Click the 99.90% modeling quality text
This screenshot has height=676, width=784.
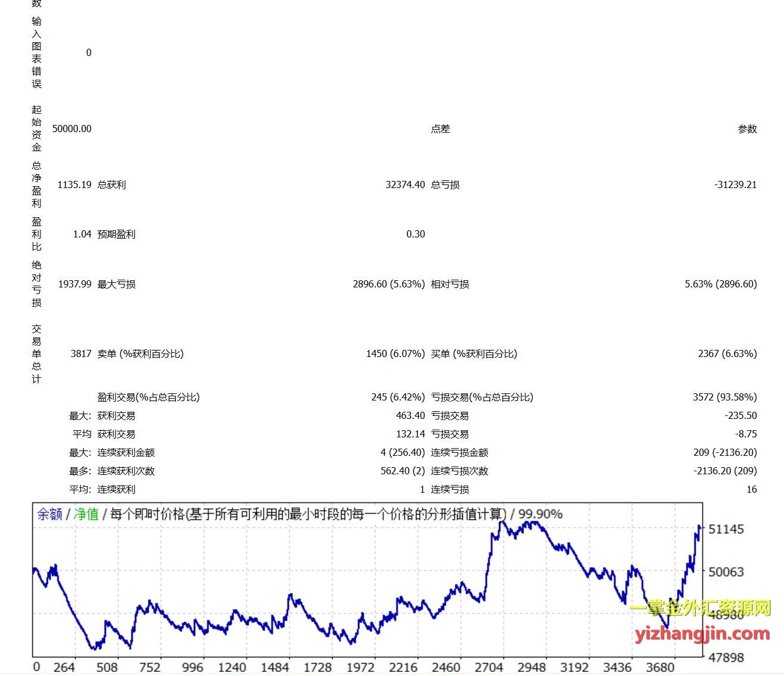coord(540,515)
